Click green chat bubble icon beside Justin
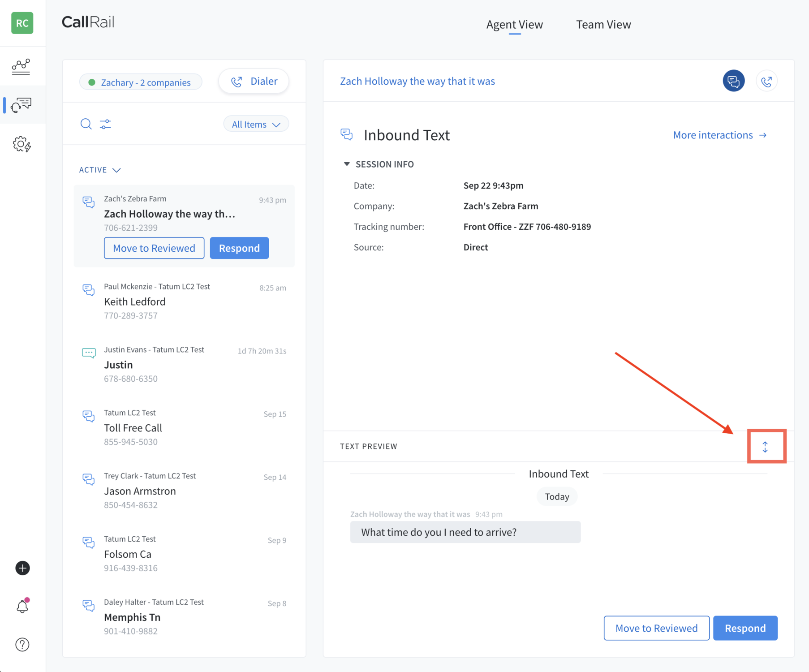Viewport: 809px width, 672px height. [x=89, y=353]
